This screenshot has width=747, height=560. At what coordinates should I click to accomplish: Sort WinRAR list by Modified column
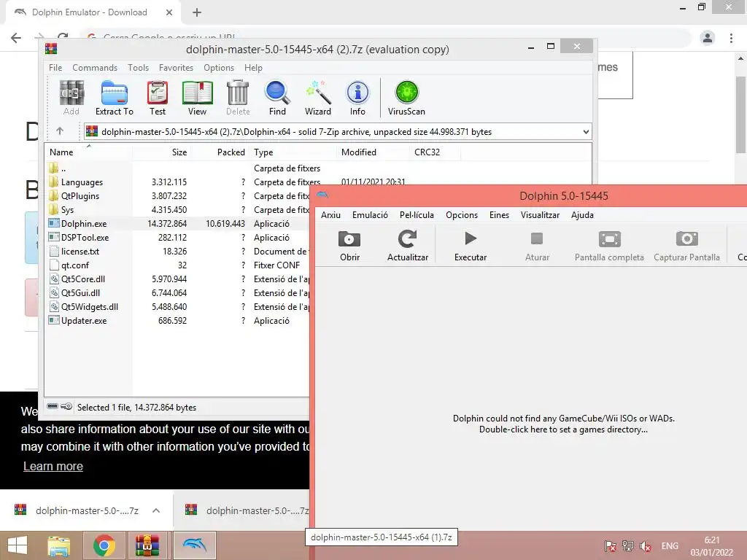373,152
